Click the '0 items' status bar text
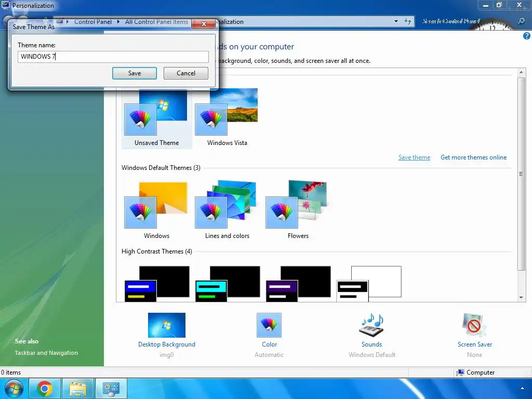The image size is (532, 399). pos(11,373)
